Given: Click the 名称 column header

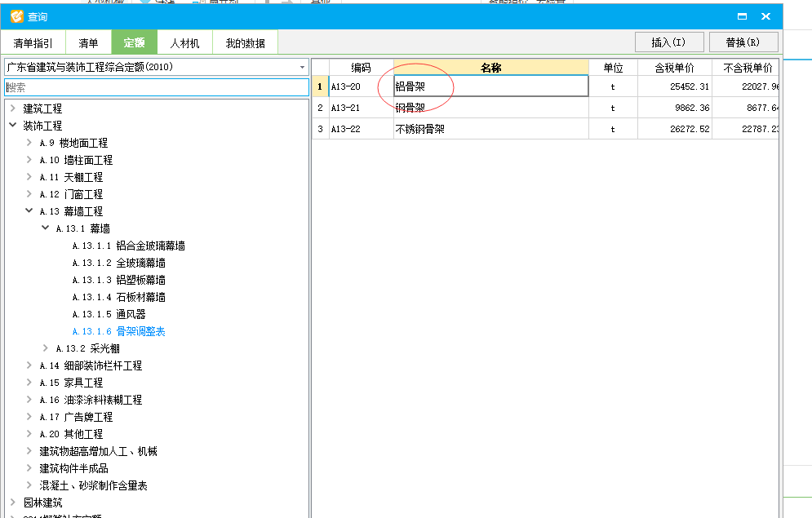Looking at the screenshot, I should (x=491, y=68).
